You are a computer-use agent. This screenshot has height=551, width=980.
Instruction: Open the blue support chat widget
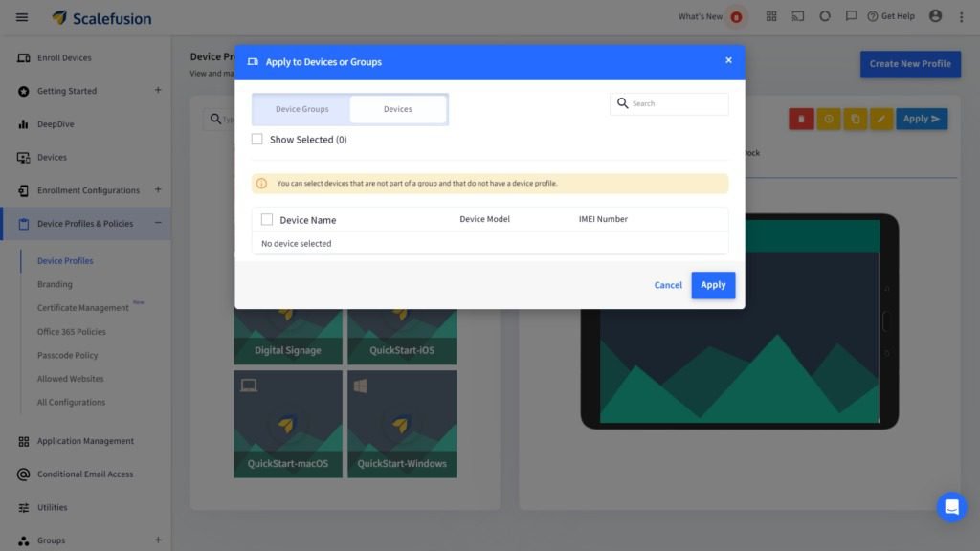point(951,507)
